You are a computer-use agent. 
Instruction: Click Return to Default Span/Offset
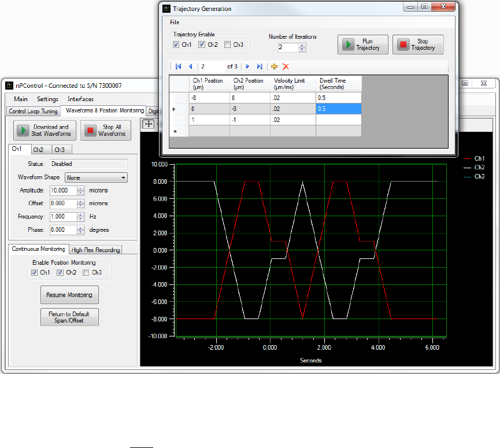[x=69, y=317]
